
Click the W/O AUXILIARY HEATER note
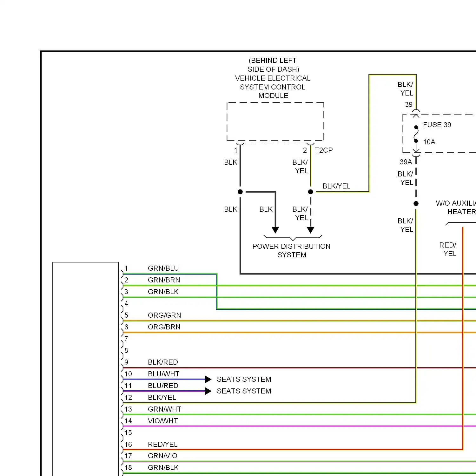point(456,208)
